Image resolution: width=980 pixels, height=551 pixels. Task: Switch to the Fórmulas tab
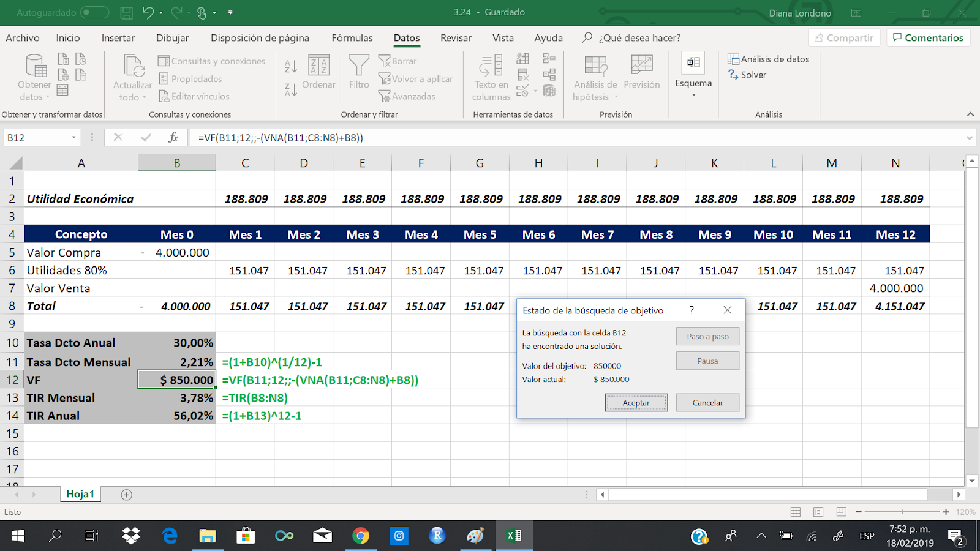point(352,38)
